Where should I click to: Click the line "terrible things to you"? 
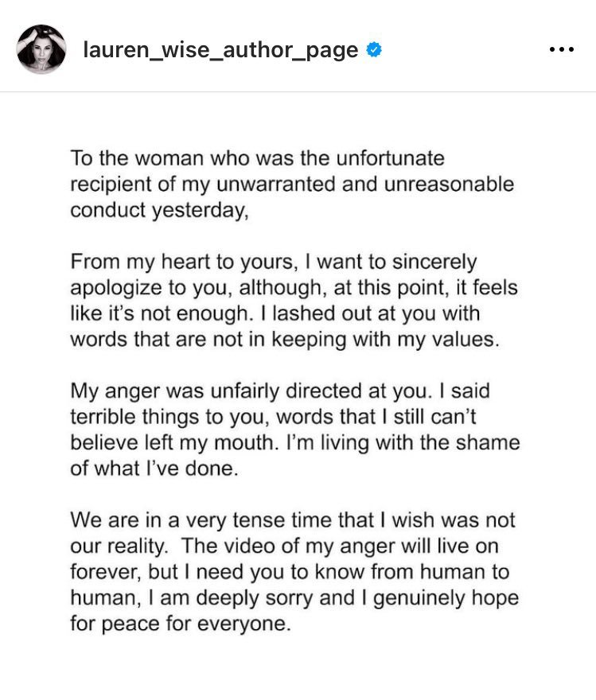(273, 417)
